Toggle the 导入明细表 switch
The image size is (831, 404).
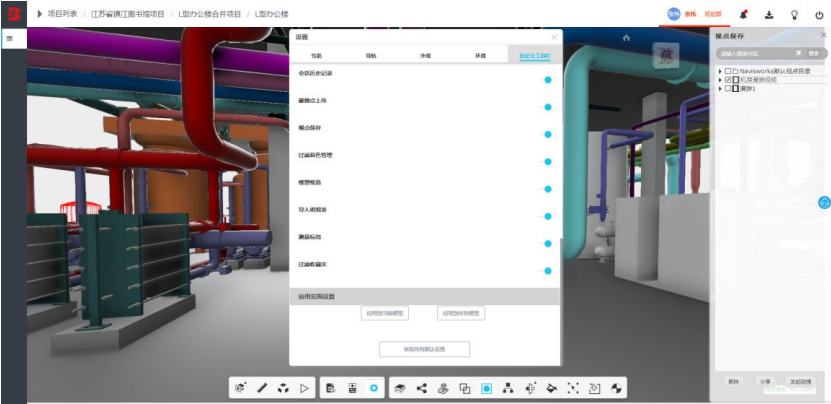click(546, 216)
